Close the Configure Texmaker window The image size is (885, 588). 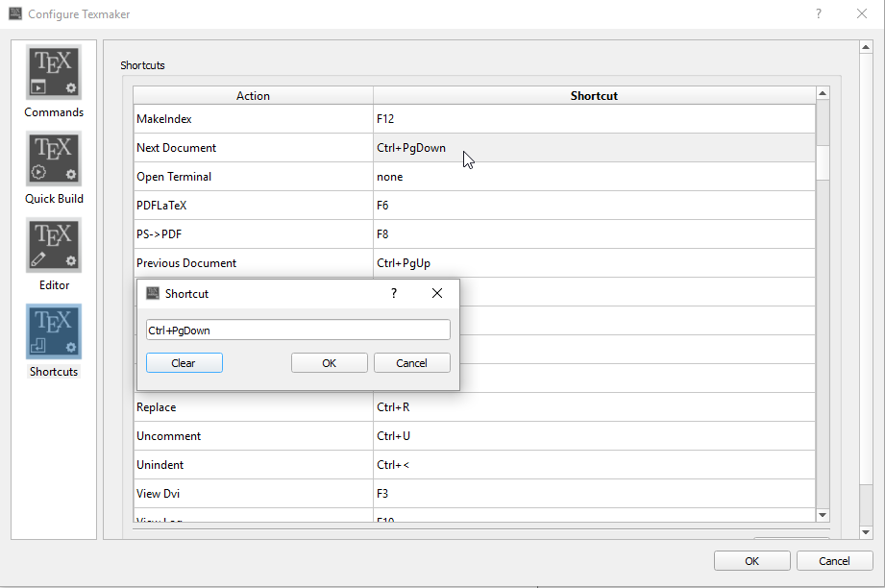[x=861, y=13]
